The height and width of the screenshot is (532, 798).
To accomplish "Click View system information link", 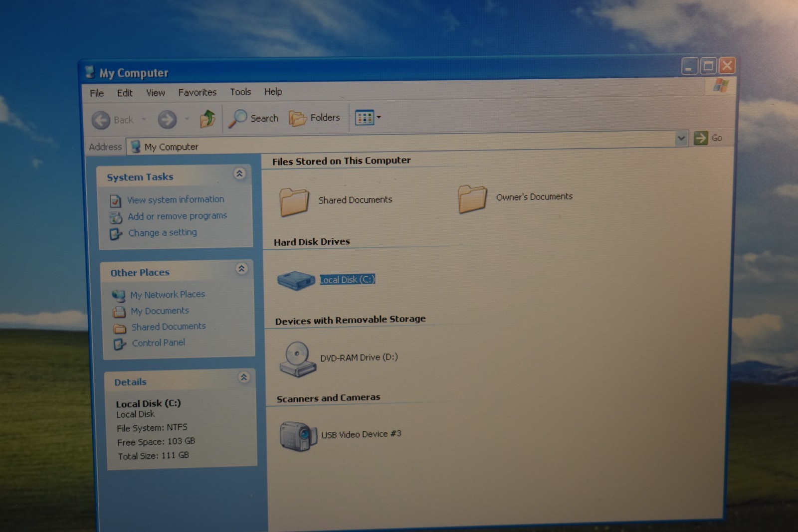I will point(176,199).
